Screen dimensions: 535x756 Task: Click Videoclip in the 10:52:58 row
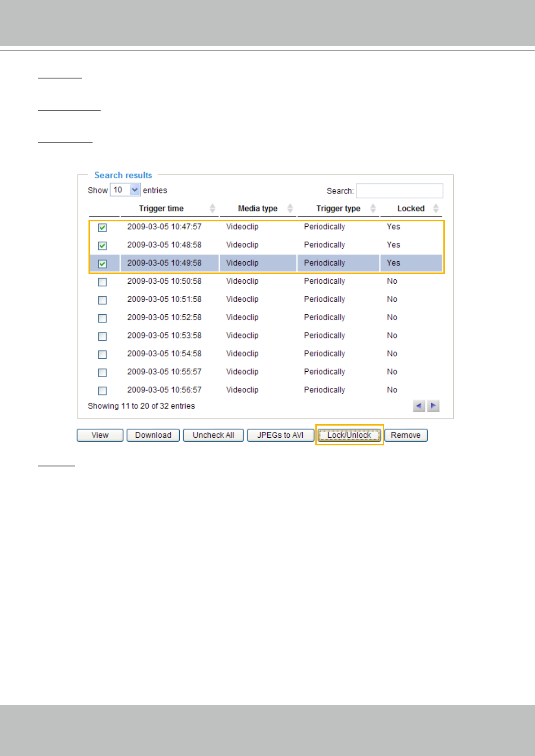[243, 317]
